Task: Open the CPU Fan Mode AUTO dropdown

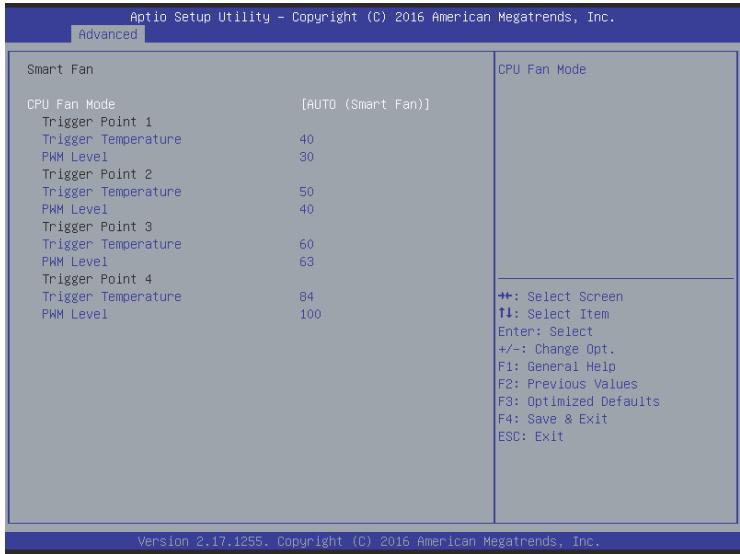Action: point(365,104)
